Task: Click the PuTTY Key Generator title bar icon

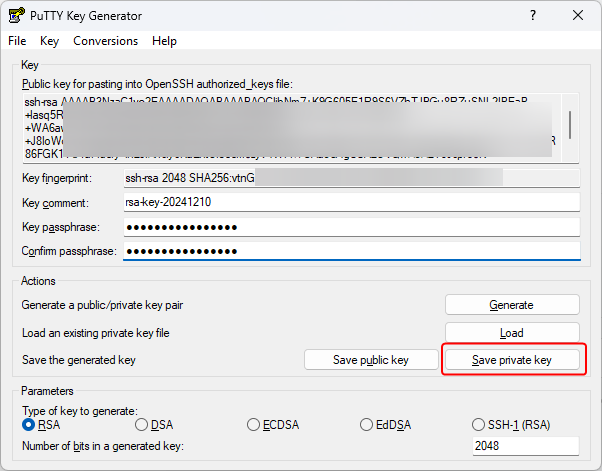Action: pos(17,16)
